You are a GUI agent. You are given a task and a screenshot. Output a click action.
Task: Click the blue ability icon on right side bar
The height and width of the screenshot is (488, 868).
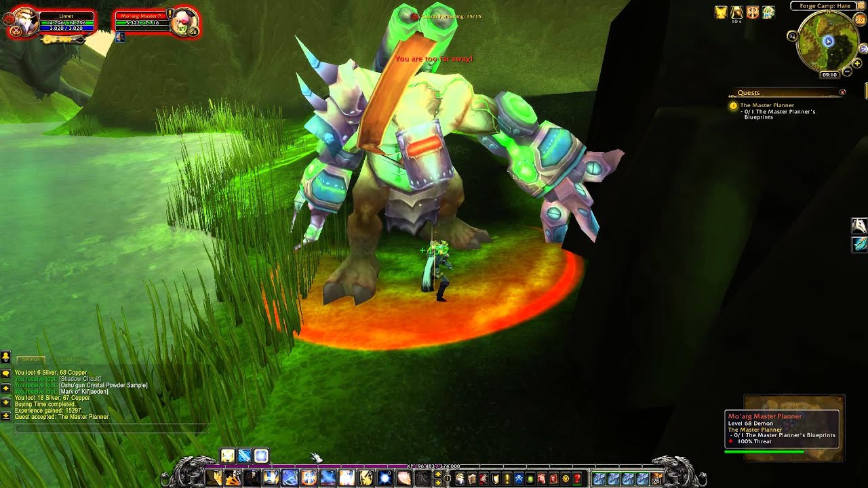click(x=859, y=244)
